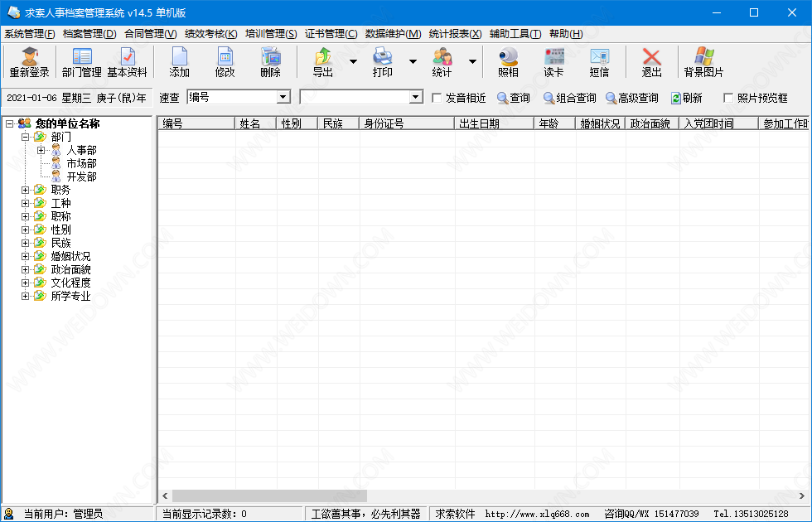Select 开发部 in the department tree
The height and width of the screenshot is (522, 812).
click(81, 177)
